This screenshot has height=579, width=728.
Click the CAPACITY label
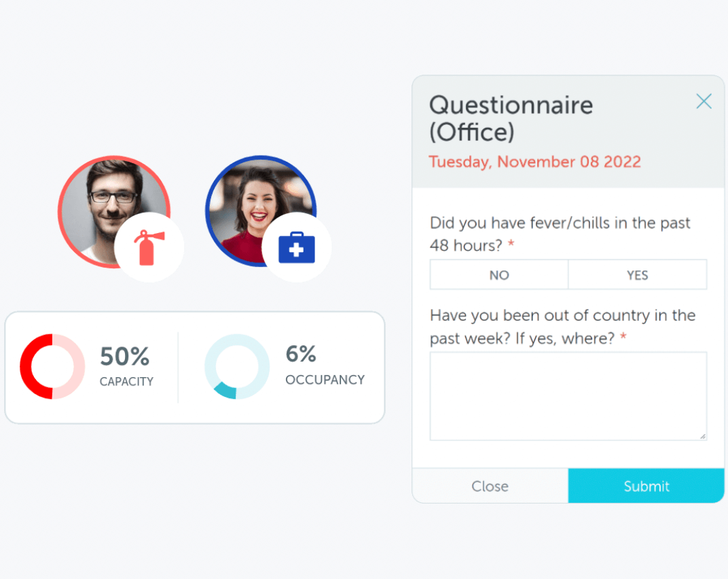126,381
